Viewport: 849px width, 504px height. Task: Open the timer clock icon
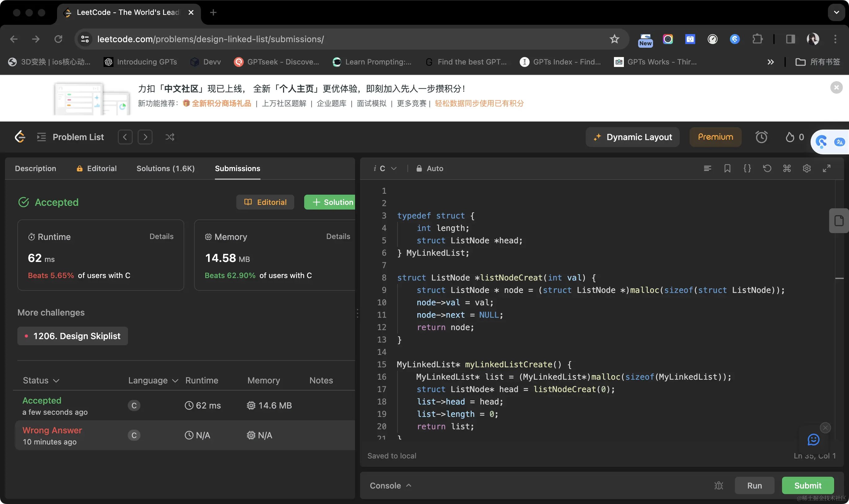pyautogui.click(x=761, y=137)
